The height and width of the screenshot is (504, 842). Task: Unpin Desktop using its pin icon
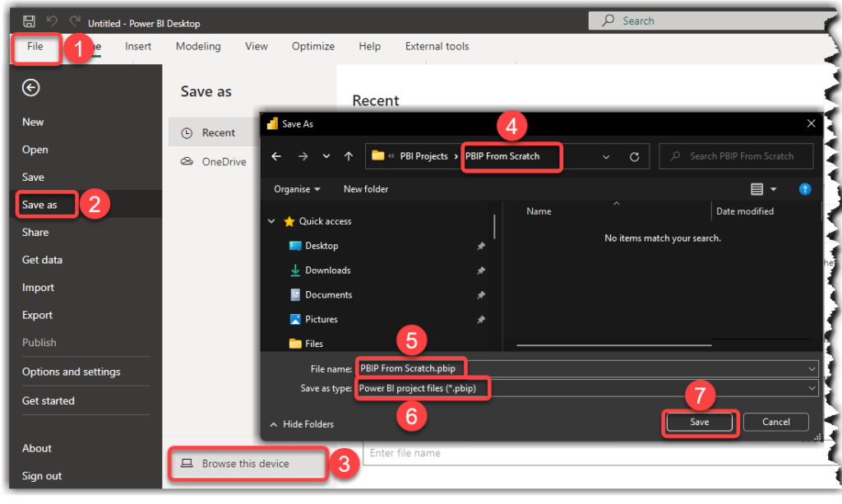click(x=480, y=246)
